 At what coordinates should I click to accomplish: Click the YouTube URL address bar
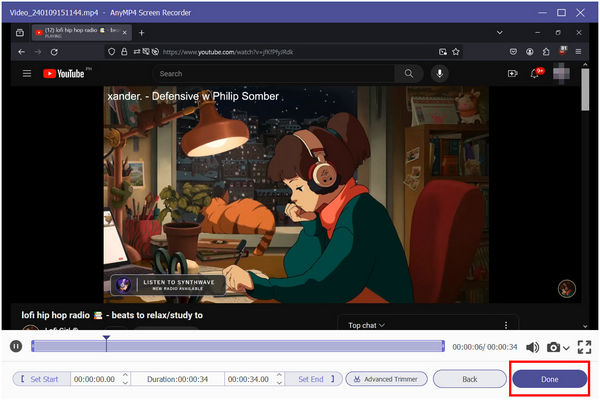(x=284, y=52)
